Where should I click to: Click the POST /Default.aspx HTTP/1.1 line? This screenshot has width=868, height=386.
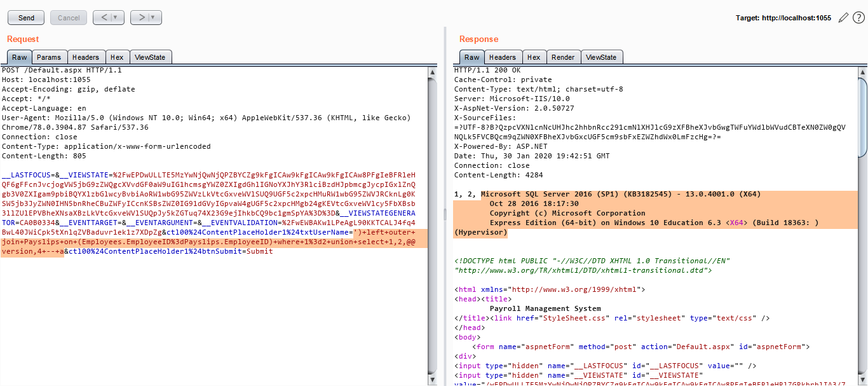point(62,70)
